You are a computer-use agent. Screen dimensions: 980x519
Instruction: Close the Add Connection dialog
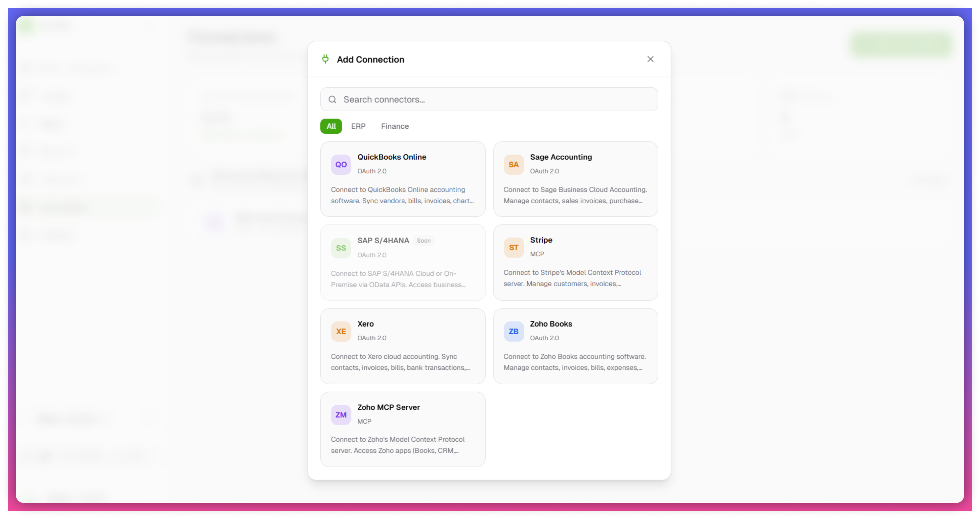click(x=650, y=59)
